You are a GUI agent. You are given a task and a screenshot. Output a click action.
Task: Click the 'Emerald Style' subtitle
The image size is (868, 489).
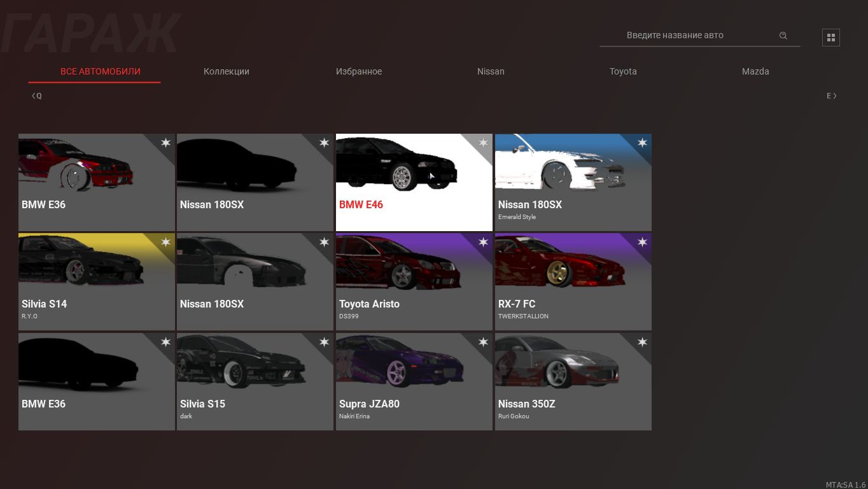(x=517, y=217)
